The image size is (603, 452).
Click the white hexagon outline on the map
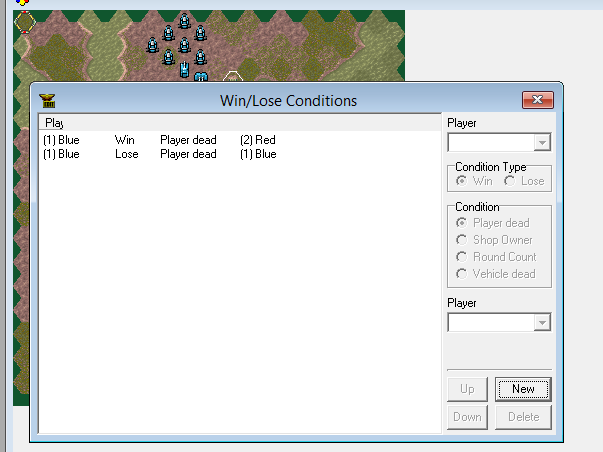(233, 76)
